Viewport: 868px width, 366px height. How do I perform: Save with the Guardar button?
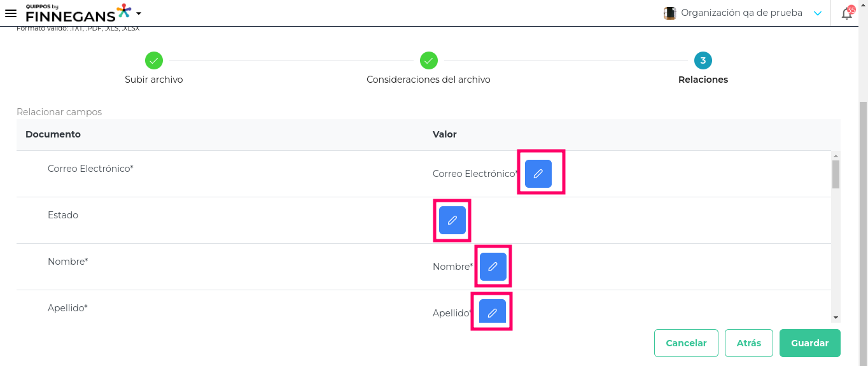809,343
